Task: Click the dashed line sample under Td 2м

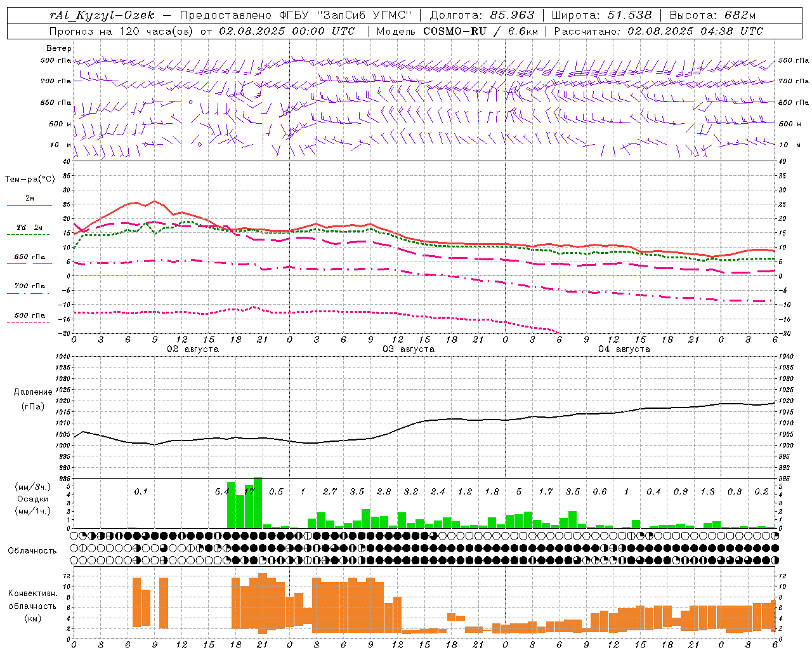Action: click(x=29, y=235)
